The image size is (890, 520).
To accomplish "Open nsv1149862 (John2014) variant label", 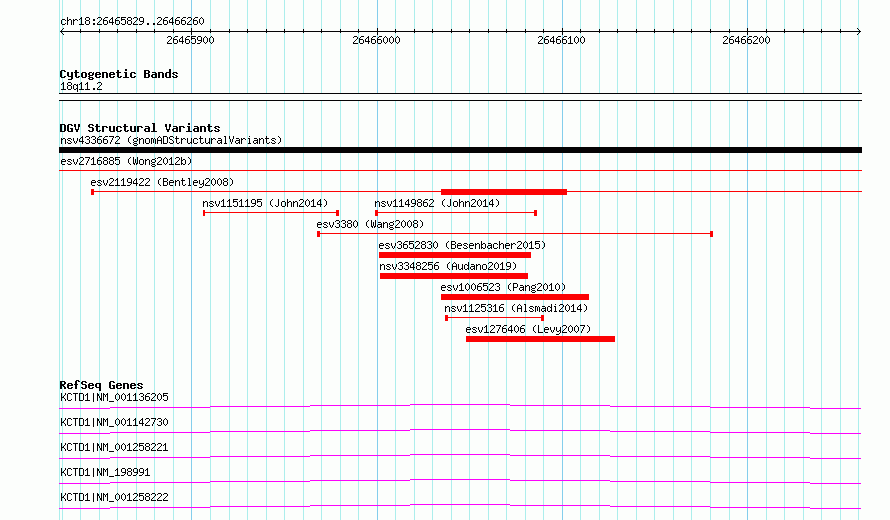I will [x=437, y=203].
